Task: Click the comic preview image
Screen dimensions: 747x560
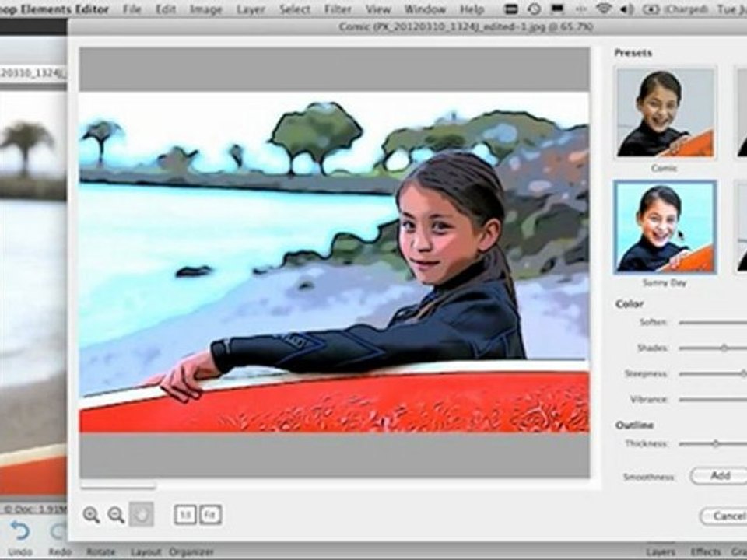Action: 334,262
